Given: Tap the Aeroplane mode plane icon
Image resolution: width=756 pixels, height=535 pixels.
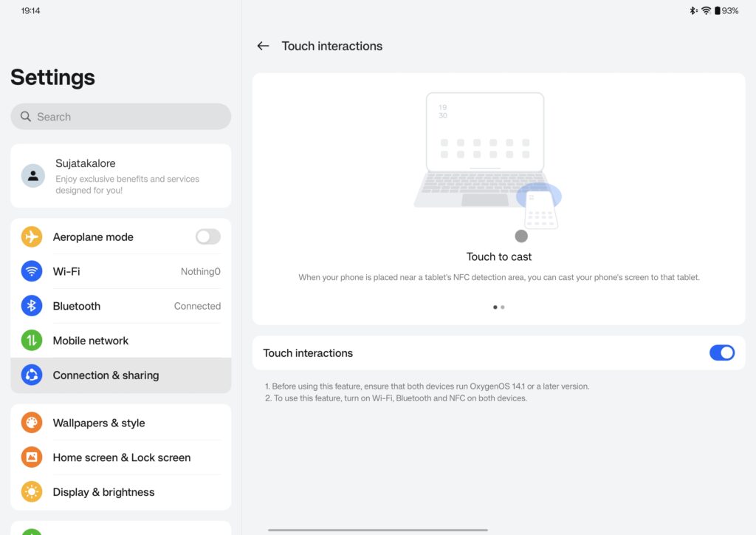Looking at the screenshot, I should 32,237.
